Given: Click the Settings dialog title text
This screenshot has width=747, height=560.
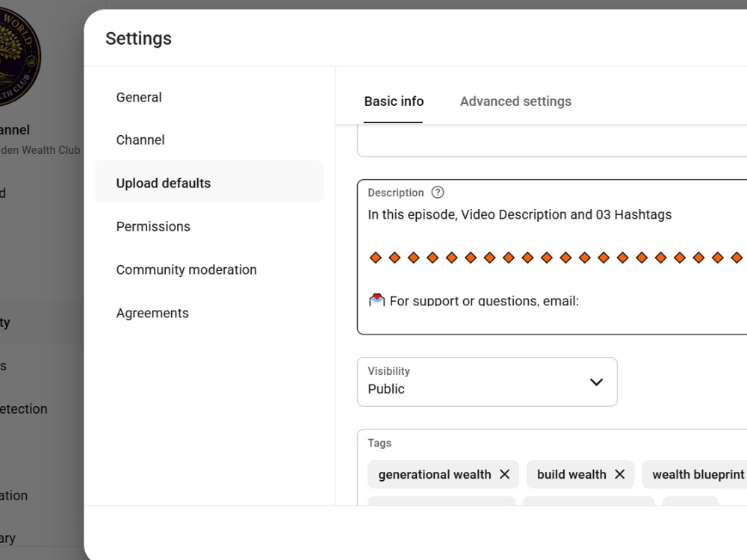Looking at the screenshot, I should (x=138, y=39).
